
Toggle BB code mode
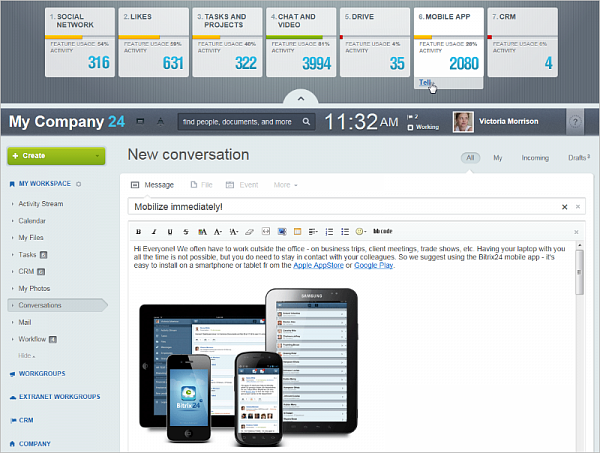tap(383, 231)
